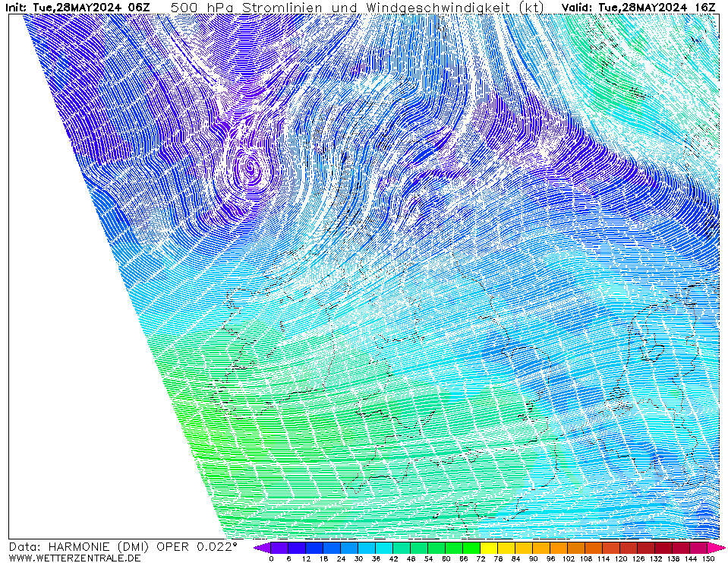728x563 pixels.
Task: Click the '132' legend scale label
Action: pos(655,558)
